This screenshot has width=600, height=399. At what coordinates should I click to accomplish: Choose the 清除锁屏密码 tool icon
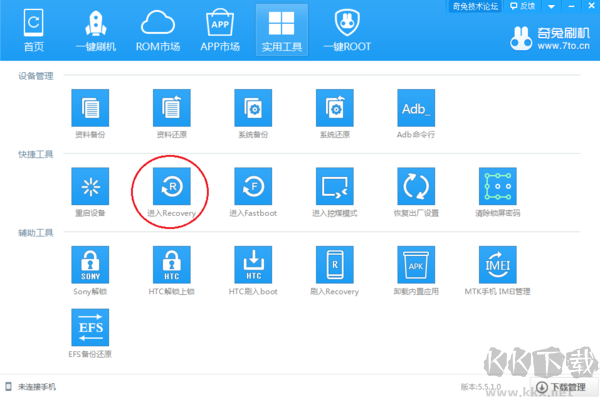(497, 186)
